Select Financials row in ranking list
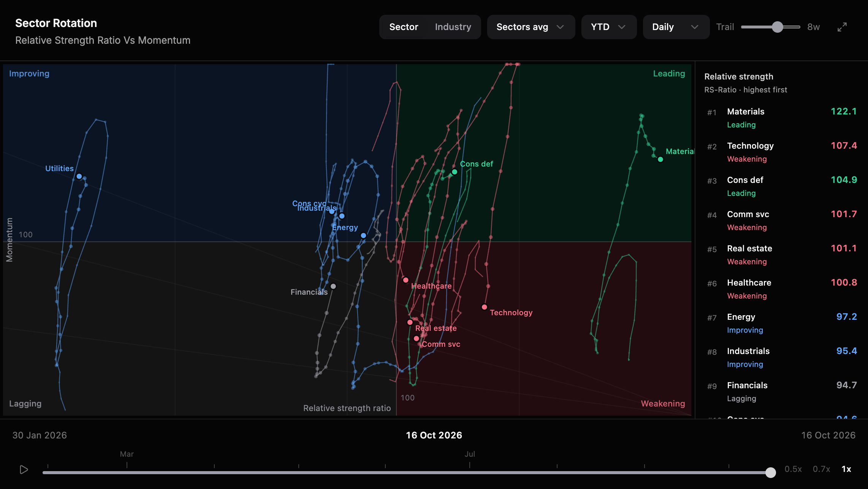This screenshot has height=489, width=868. [x=782, y=392]
